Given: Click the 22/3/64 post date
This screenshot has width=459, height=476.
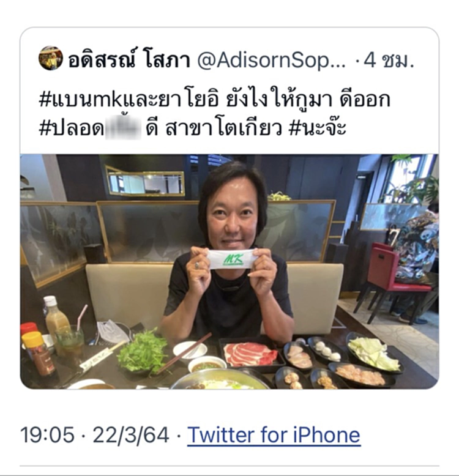Looking at the screenshot, I should (130, 435).
